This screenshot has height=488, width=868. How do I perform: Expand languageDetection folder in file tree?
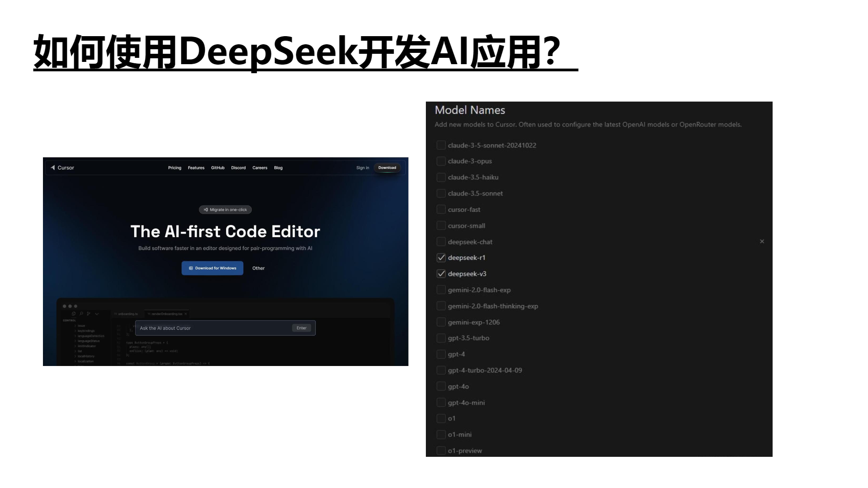click(89, 336)
